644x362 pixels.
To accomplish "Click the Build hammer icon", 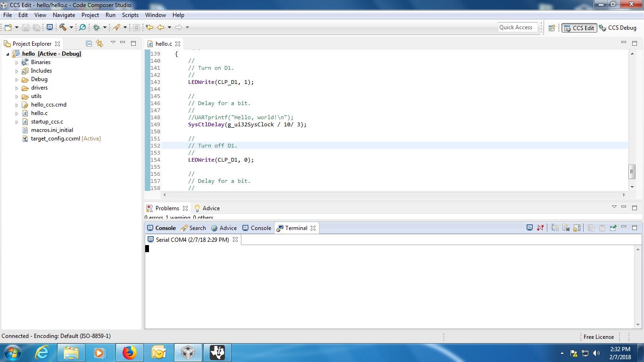I will [63, 27].
